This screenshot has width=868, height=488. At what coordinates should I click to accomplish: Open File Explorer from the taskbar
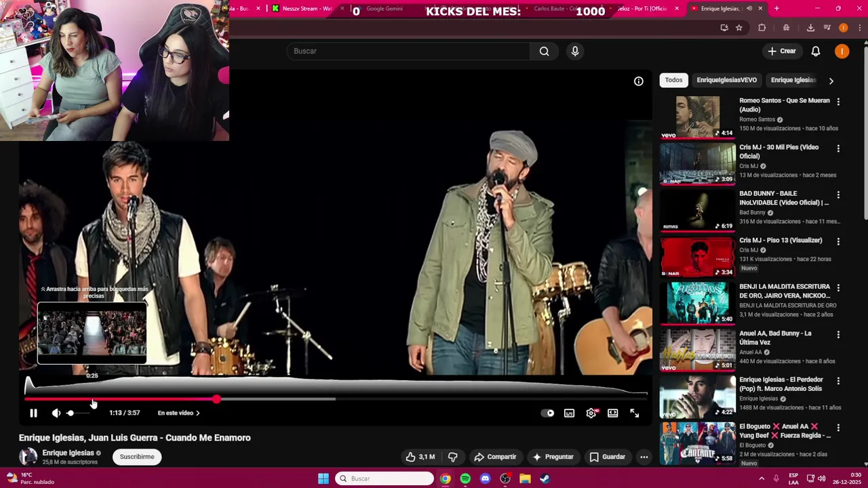[x=525, y=479]
